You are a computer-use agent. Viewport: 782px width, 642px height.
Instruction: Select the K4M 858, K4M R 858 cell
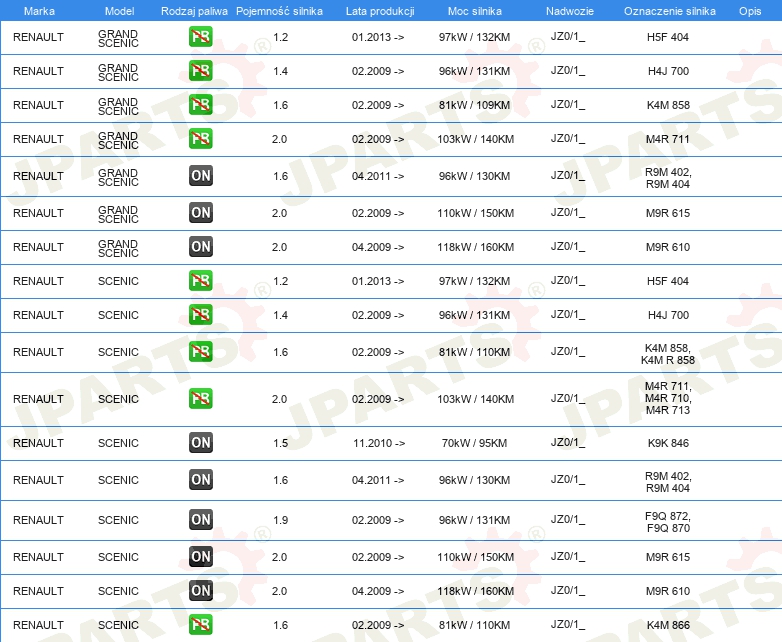point(668,354)
